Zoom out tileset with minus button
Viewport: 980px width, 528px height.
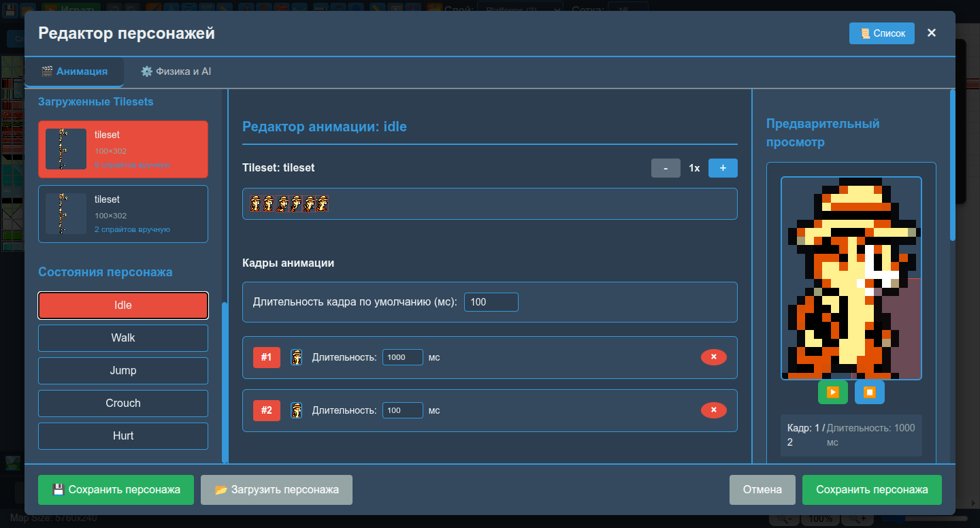tap(666, 168)
